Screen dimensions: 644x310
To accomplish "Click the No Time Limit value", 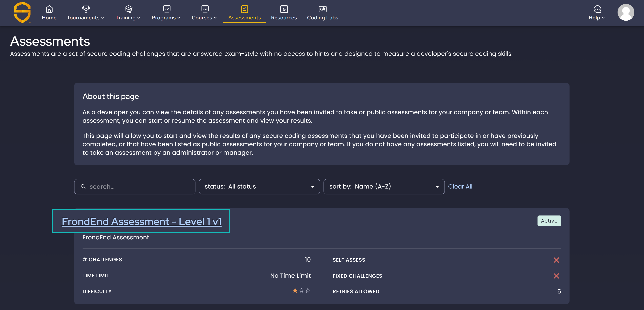I will click(290, 276).
